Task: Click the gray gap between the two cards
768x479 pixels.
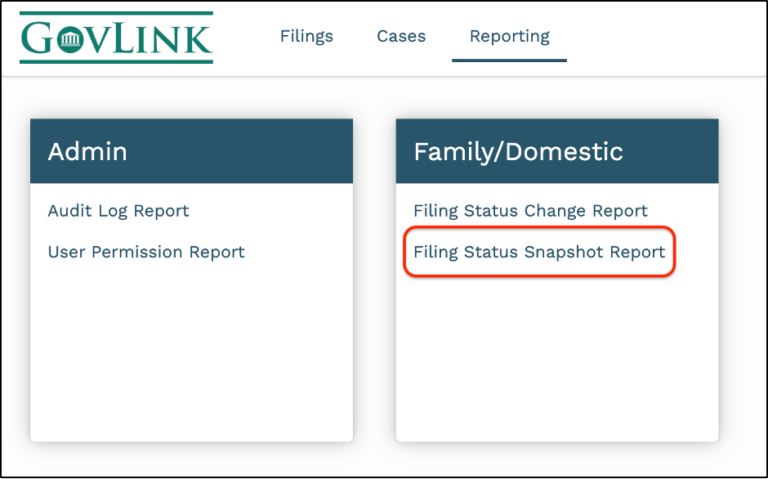Action: (375, 280)
